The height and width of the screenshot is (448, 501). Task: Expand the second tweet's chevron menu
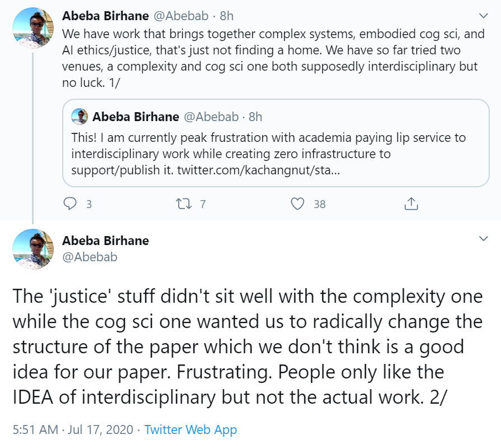click(484, 238)
